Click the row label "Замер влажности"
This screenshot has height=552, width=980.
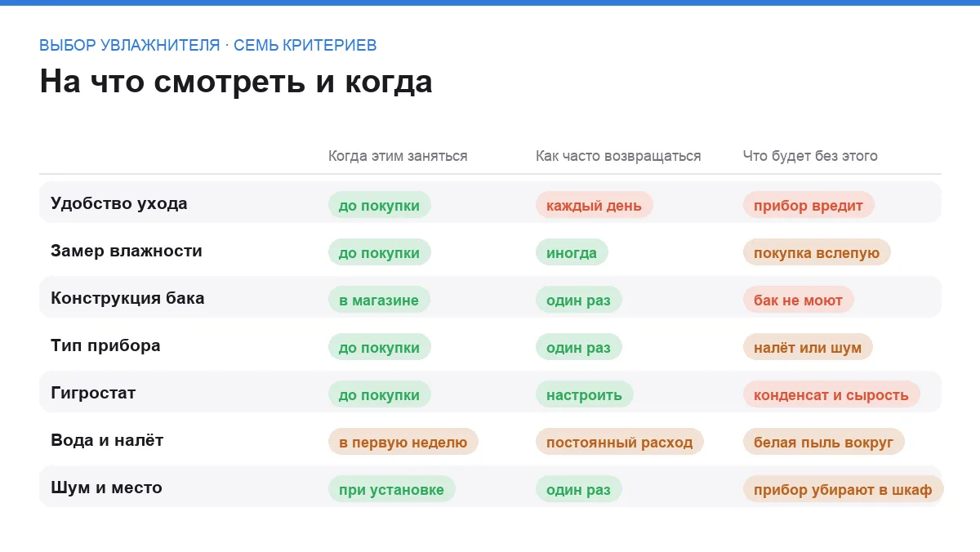127,251
